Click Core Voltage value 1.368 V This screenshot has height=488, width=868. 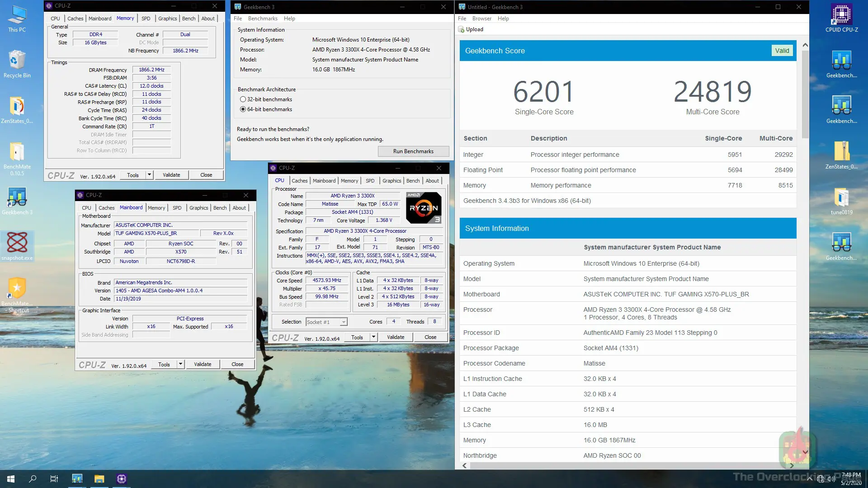tap(384, 220)
